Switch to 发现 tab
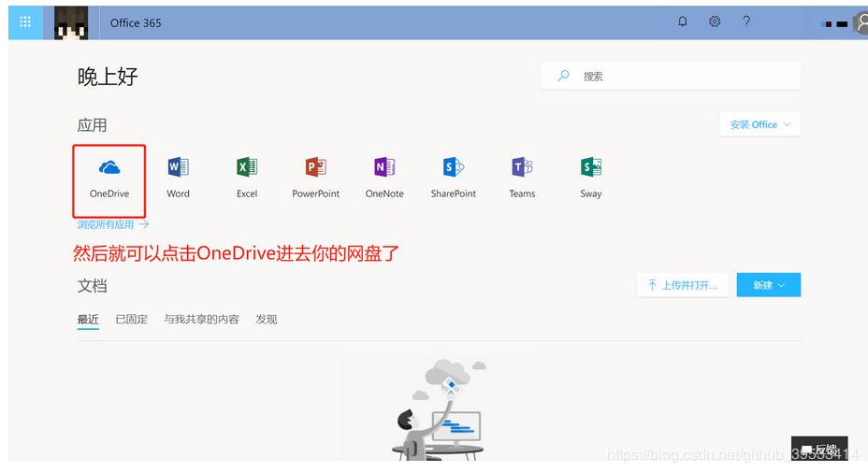 pos(267,320)
